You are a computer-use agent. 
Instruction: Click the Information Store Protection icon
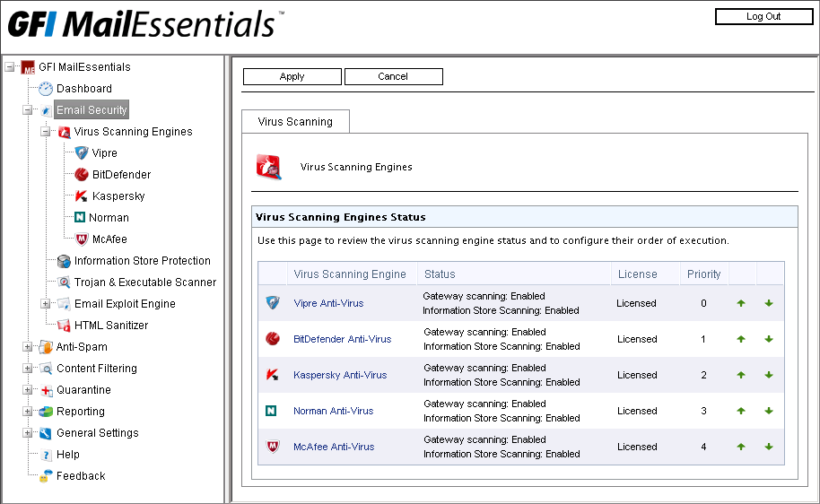click(64, 261)
